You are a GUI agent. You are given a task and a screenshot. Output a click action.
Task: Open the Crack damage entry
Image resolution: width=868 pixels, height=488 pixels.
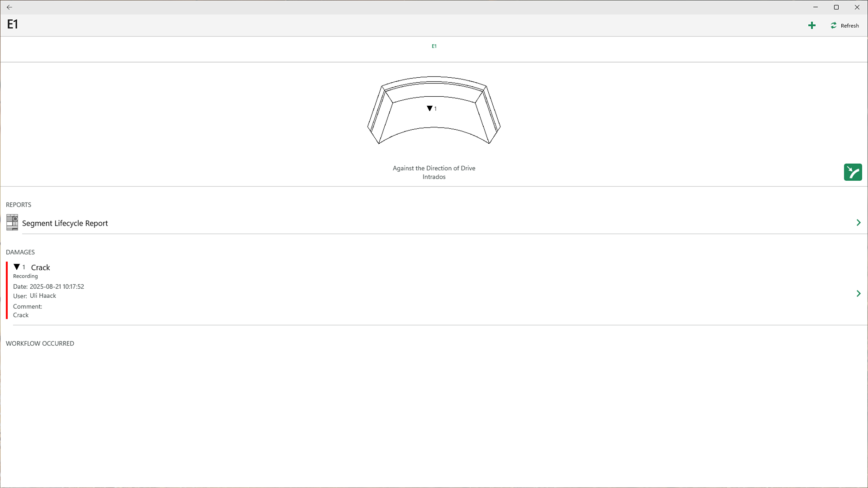tap(434, 293)
